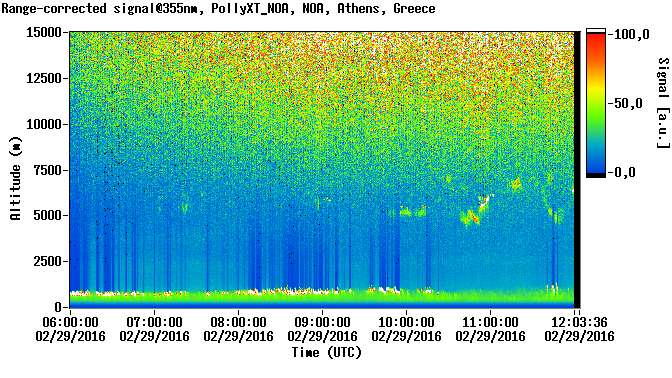672x378 pixels.
Task: Click the Signal [a.u.] colorbar label
Action: (663, 103)
